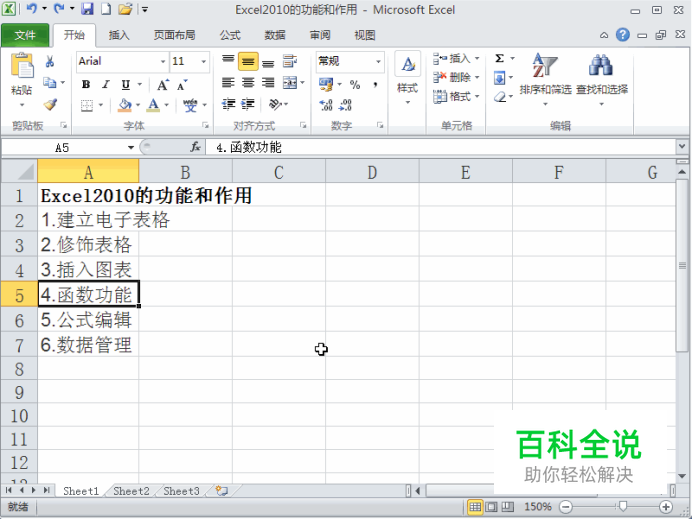
Task: Open Sort and Filter (排序和筛选)
Action: tap(545, 79)
